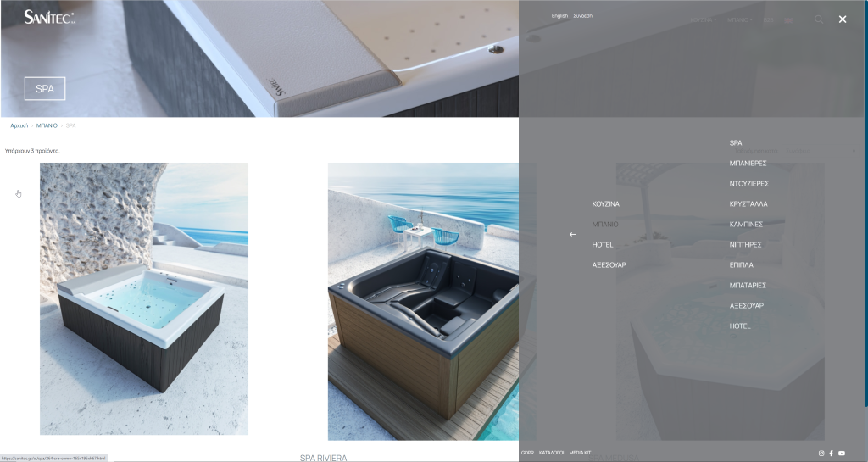Choose ΚΡΥΣΤΑΛΛΑ from the submenu
This screenshot has height=462, width=868.
(x=748, y=204)
